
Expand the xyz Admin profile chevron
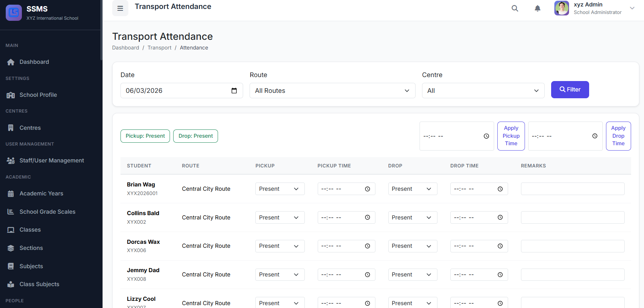point(632,8)
